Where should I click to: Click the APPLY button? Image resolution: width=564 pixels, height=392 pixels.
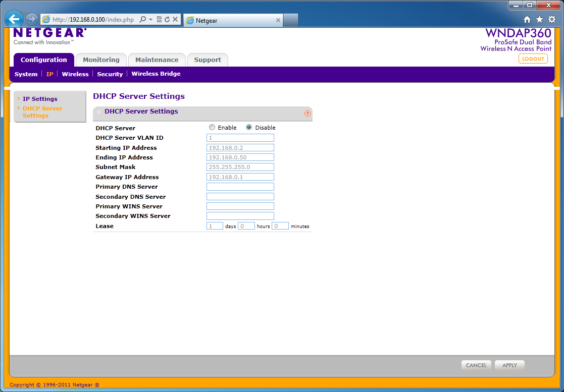(509, 365)
